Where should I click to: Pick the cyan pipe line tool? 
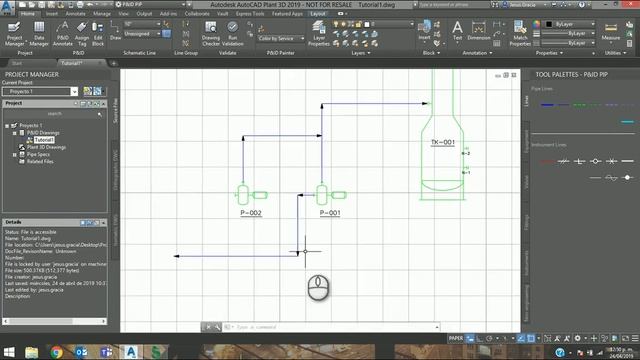627,122
